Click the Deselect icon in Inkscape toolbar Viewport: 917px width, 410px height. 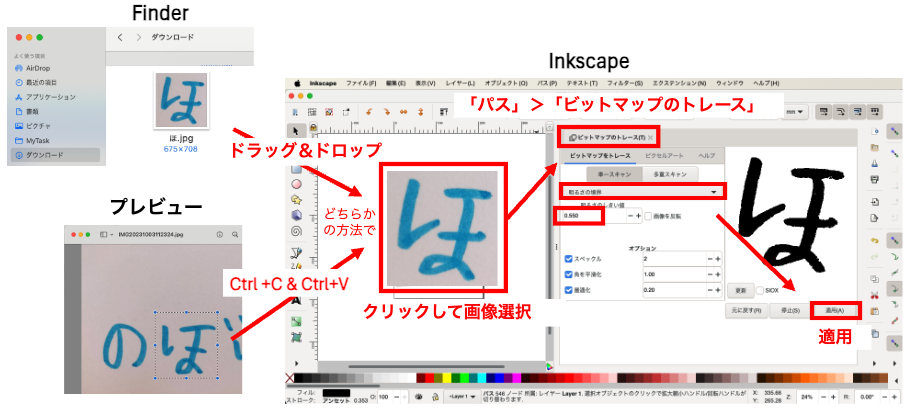329,112
